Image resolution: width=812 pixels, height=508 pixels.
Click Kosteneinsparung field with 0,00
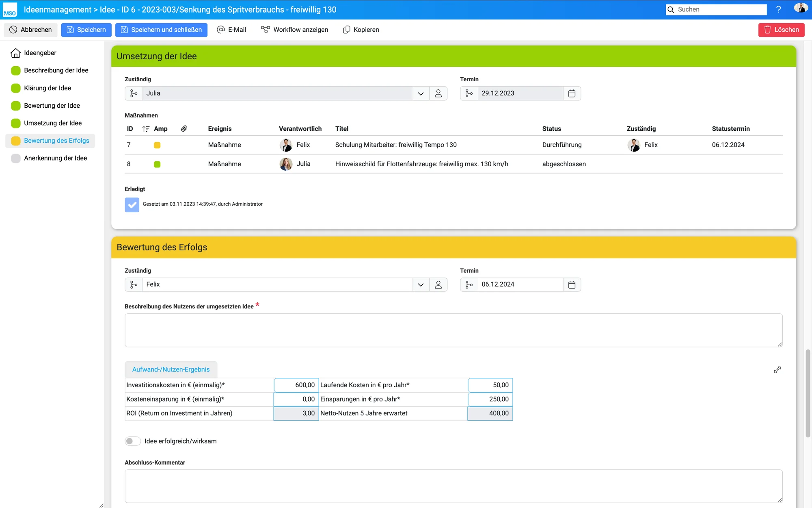point(296,399)
